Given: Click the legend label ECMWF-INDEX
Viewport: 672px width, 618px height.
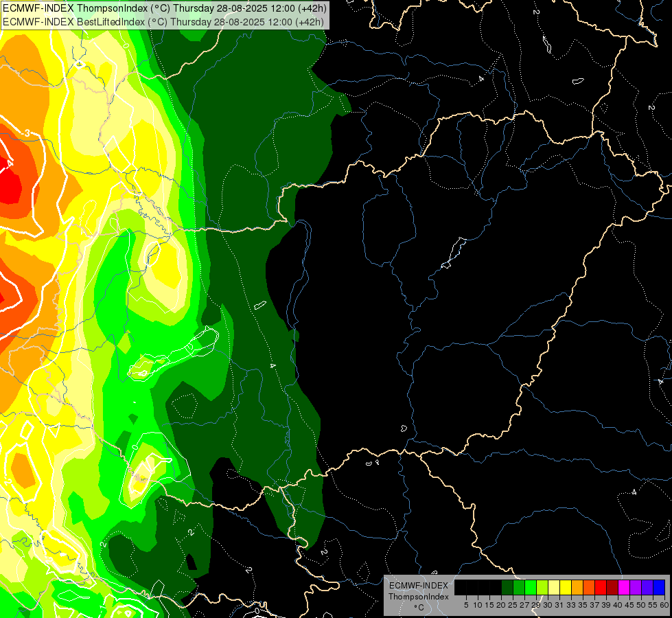Looking at the screenshot, I should [419, 586].
